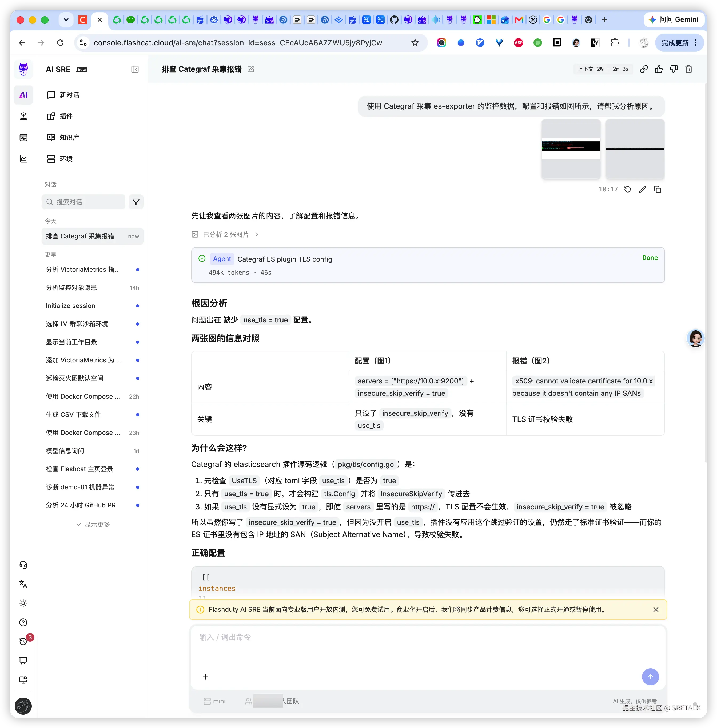Open conversation 显示当前工作目录
717x728 pixels.
point(92,342)
